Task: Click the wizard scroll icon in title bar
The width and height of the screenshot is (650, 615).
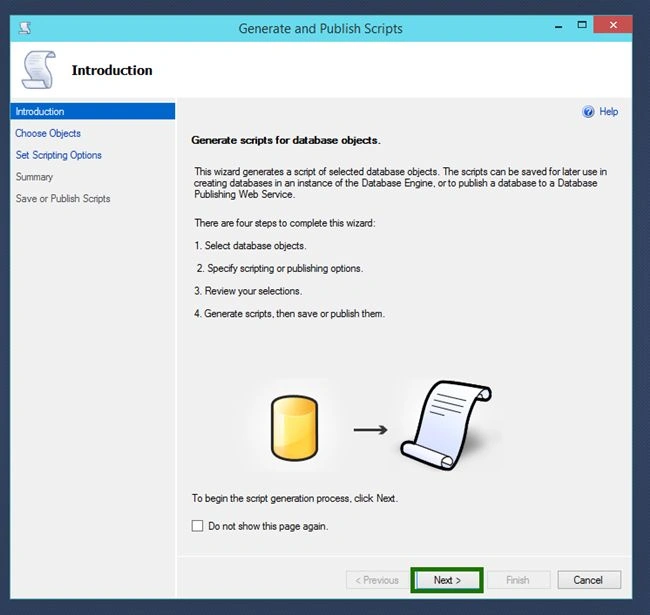Action: (x=25, y=28)
